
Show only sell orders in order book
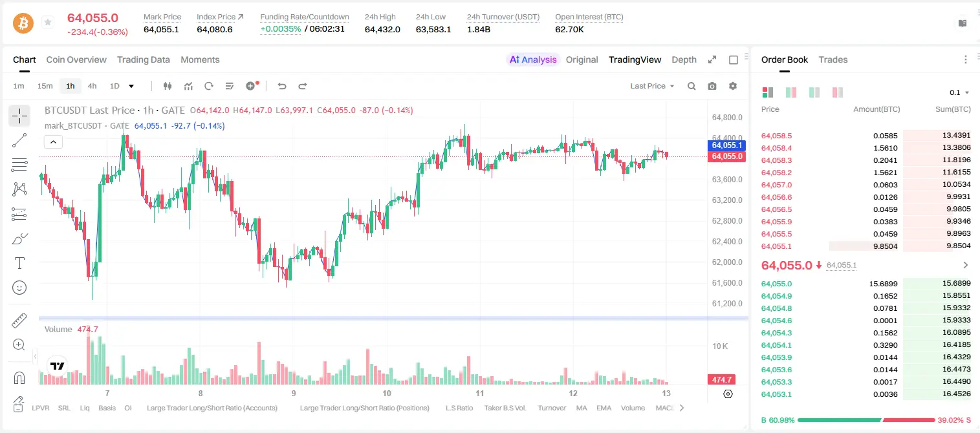(x=838, y=92)
